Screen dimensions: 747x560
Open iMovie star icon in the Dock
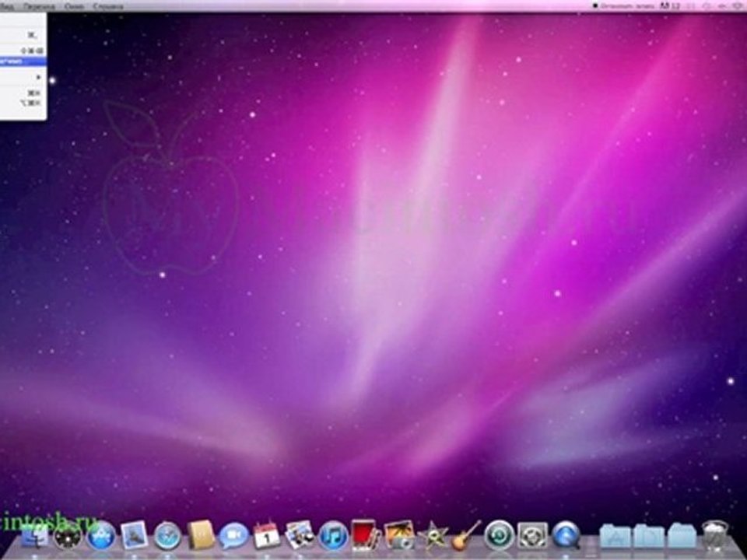pyautogui.click(x=433, y=536)
